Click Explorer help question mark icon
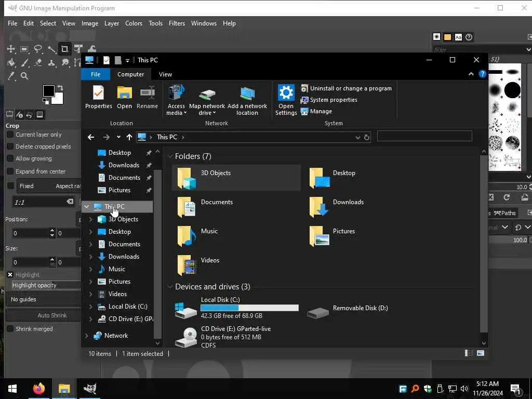The height and width of the screenshot is (399, 532). (x=483, y=74)
